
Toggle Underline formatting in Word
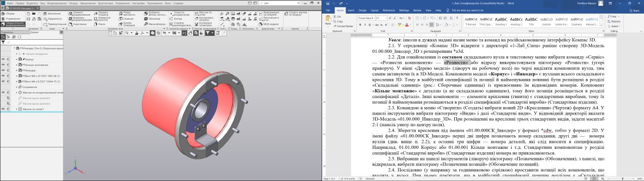click(x=370, y=25)
